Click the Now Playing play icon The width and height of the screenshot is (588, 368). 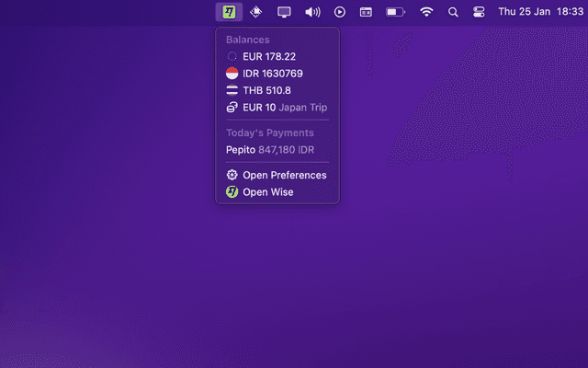[340, 12]
